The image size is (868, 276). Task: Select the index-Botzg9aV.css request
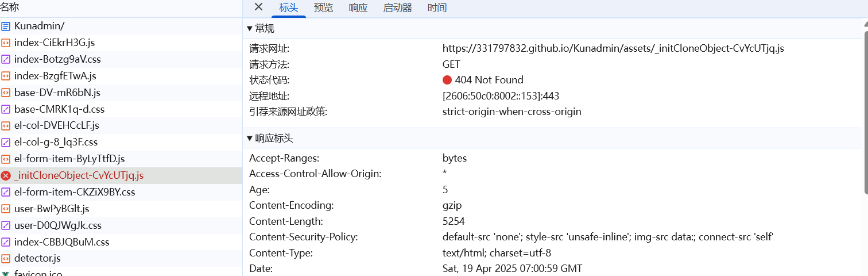point(121,59)
